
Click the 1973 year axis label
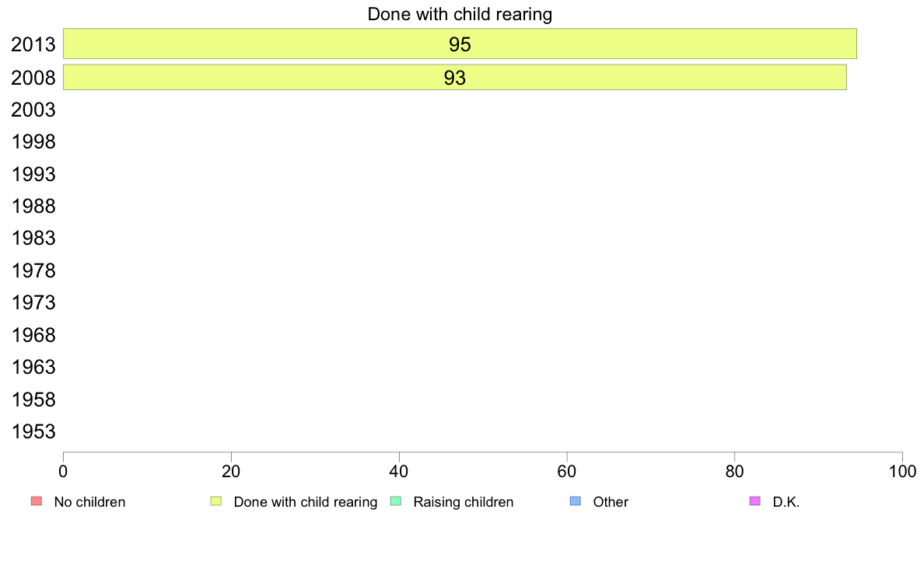pyautogui.click(x=33, y=303)
